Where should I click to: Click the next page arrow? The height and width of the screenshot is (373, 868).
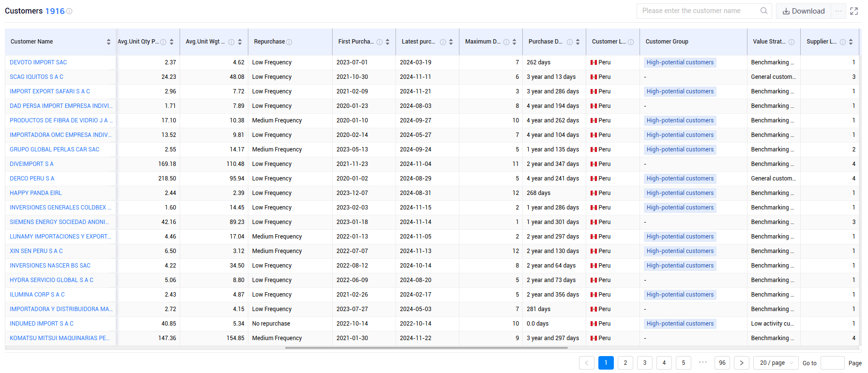[742, 363]
